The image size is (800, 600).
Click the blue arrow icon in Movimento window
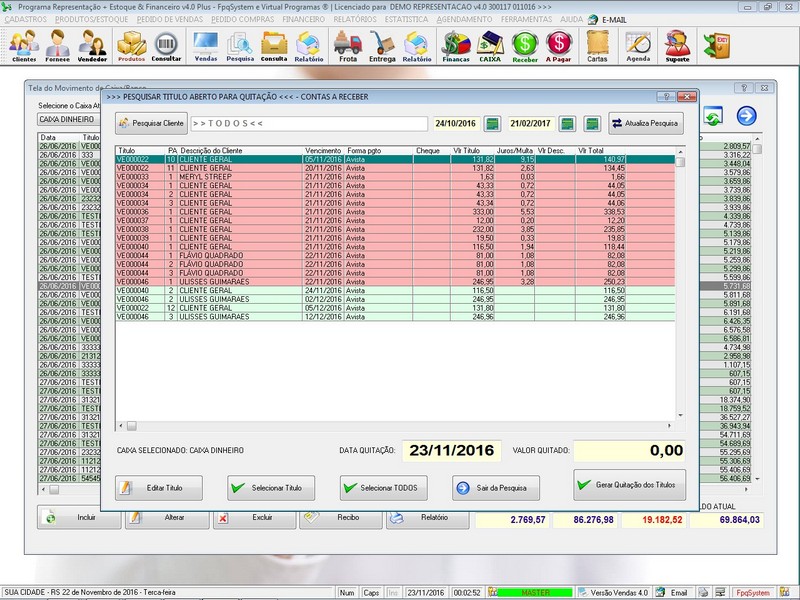click(746, 116)
